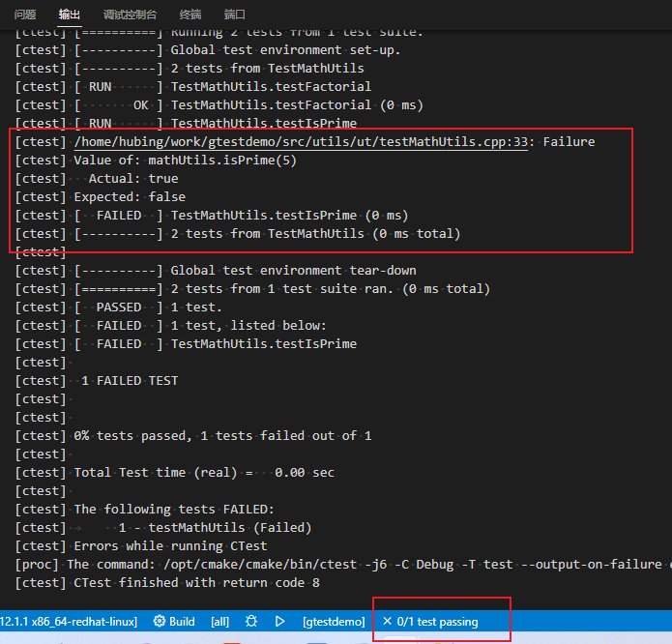
Task: Open the 调试控制台 debug console tab
Action: 130,15
